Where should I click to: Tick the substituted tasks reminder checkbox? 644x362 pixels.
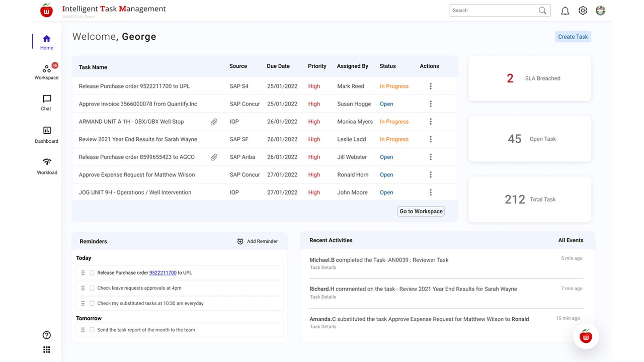(x=92, y=304)
